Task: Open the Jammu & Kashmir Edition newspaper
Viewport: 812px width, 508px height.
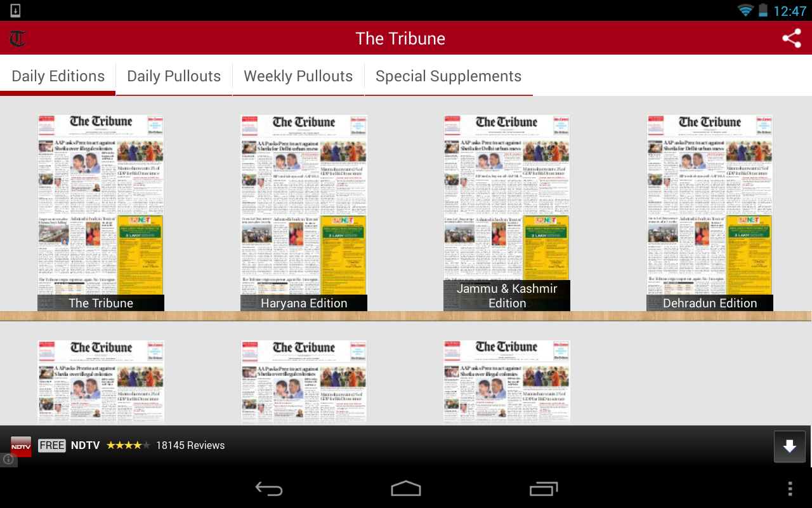Action: 507,213
